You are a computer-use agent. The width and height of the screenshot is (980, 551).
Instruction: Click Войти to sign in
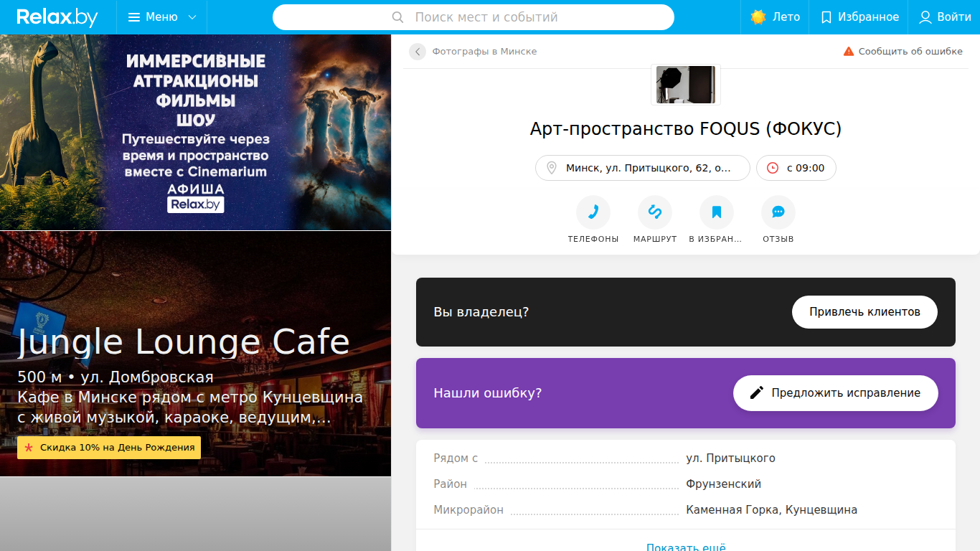click(946, 17)
